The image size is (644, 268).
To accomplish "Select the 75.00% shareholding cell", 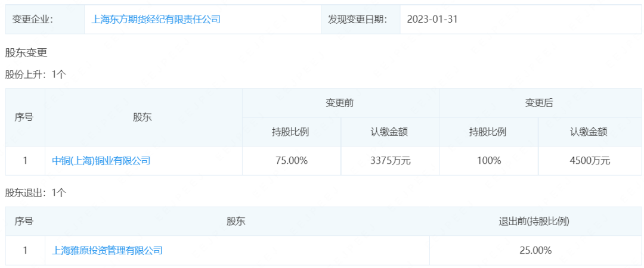I will pyautogui.click(x=290, y=161).
